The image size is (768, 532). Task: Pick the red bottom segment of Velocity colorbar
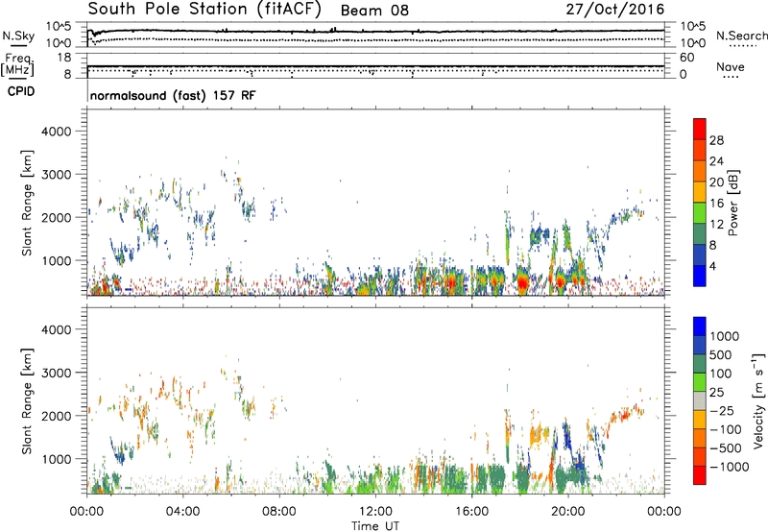click(x=700, y=475)
